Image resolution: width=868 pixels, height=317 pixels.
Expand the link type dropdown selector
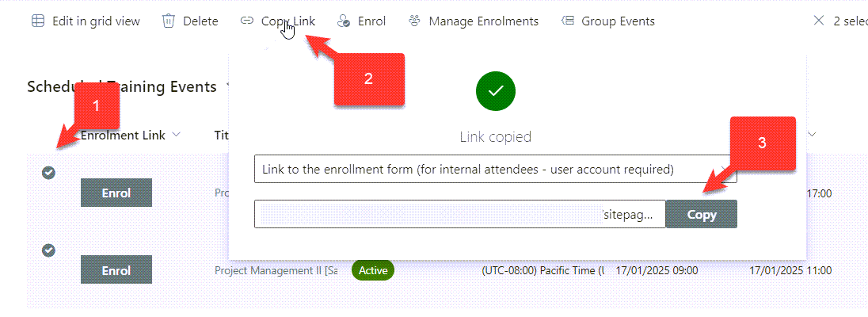(x=496, y=169)
